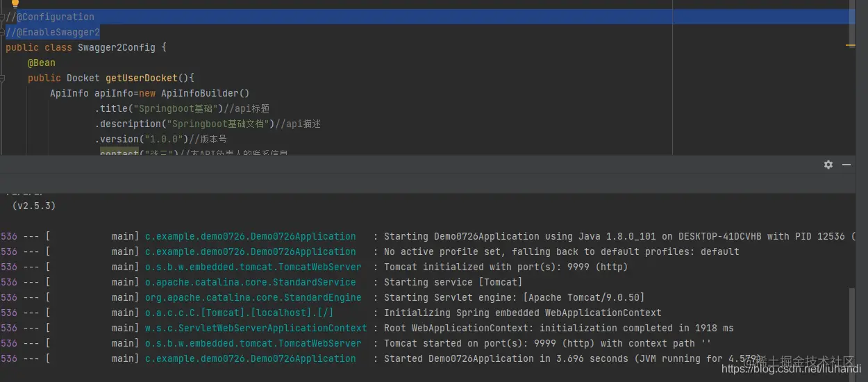Click the //api标题 comment
This screenshot has height=382, width=868.
[x=246, y=108]
